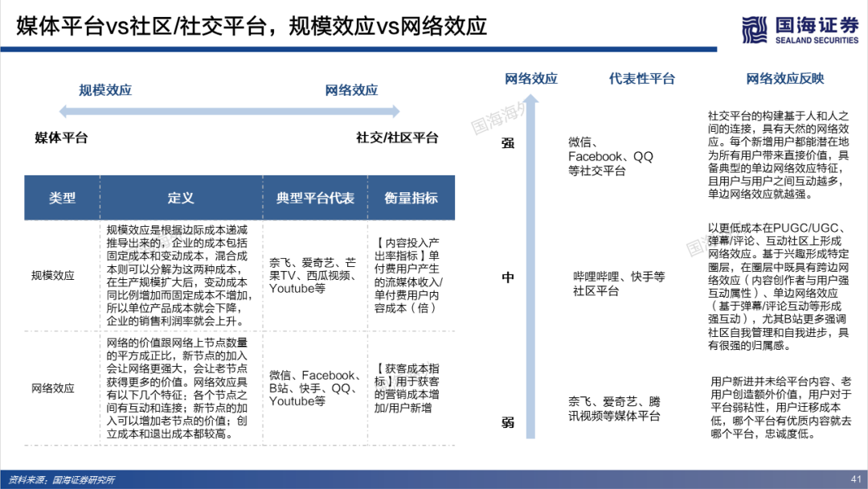Screen dimensions: 868x489
Task: Click the Sealand Securities logo emblem
Action: point(755,29)
